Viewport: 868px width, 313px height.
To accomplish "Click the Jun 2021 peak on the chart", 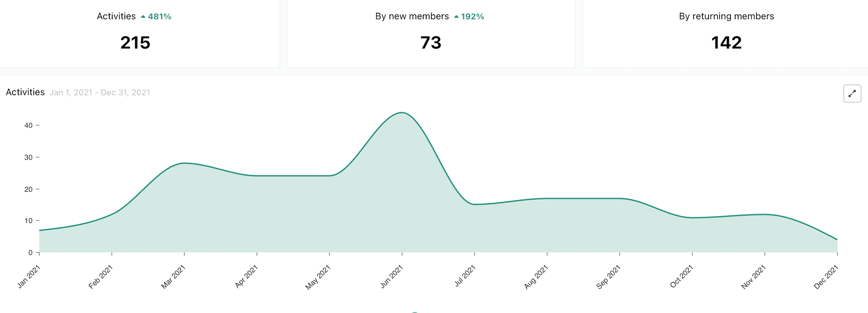I will click(402, 113).
